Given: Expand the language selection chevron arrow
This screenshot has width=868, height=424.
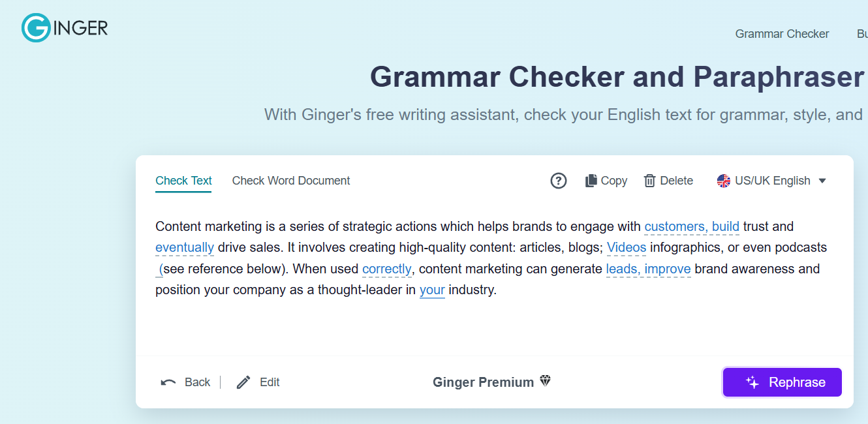Looking at the screenshot, I should pos(822,181).
